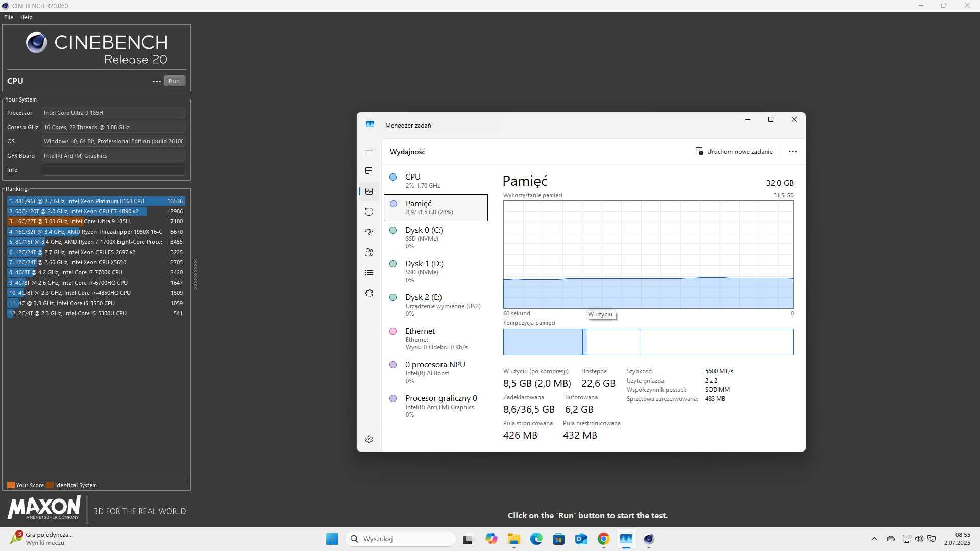Image resolution: width=980 pixels, height=551 pixels.
Task: Select the Xeon E5-2697 v2 ranking row
Action: point(96,252)
